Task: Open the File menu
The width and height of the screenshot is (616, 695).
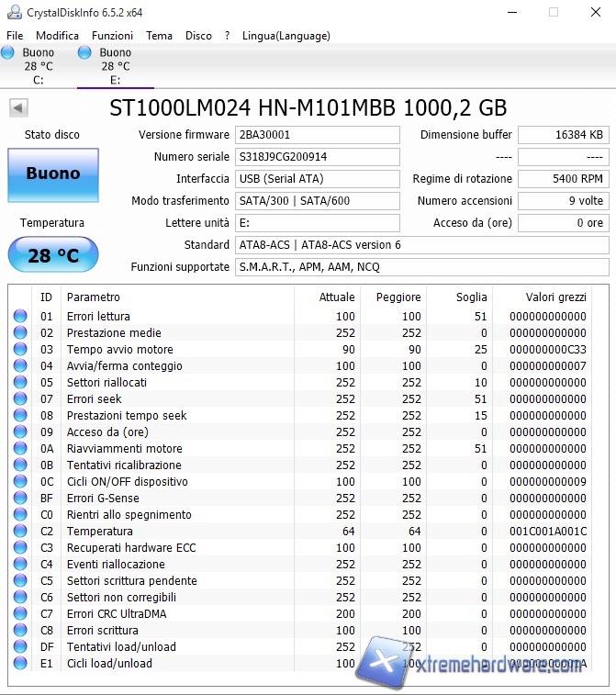Action: (x=15, y=36)
